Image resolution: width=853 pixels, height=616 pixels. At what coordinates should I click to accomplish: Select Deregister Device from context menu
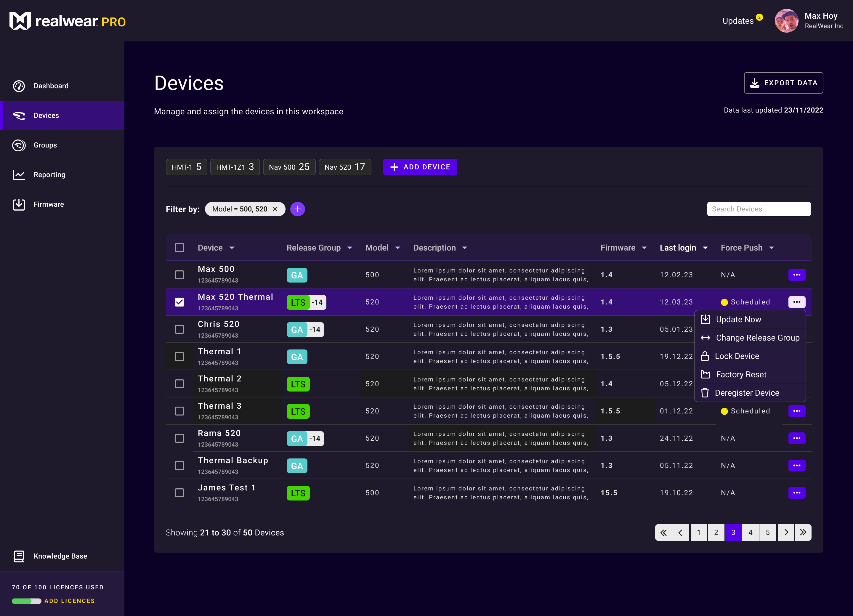[x=747, y=393]
